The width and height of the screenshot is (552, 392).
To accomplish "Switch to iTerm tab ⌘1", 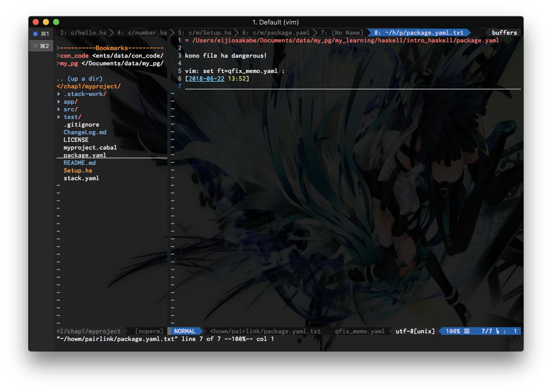I will [x=41, y=34].
